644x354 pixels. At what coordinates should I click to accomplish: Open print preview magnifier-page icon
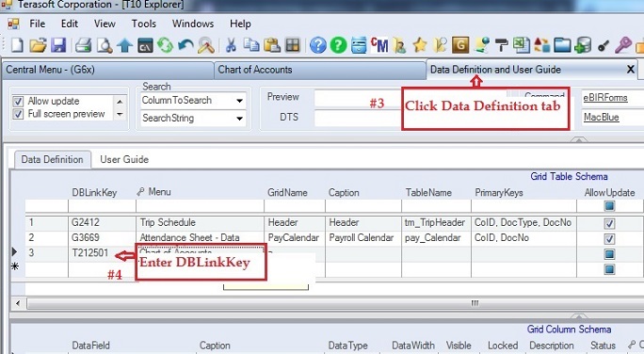105,45
